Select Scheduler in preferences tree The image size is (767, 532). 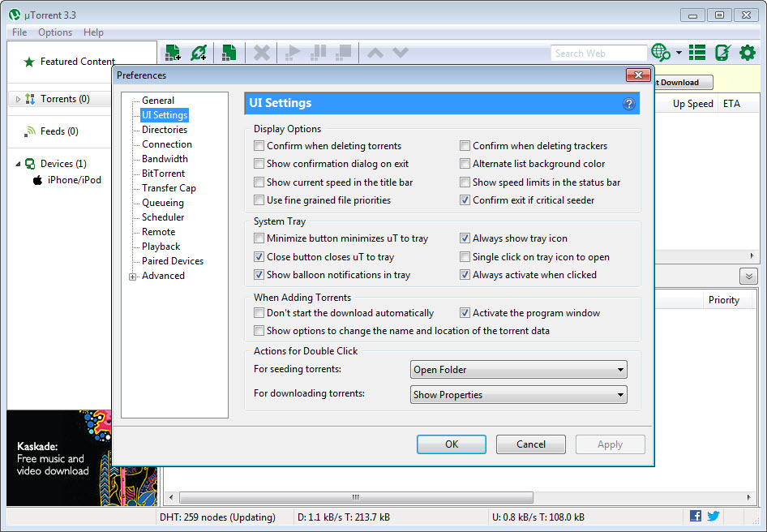(x=163, y=217)
